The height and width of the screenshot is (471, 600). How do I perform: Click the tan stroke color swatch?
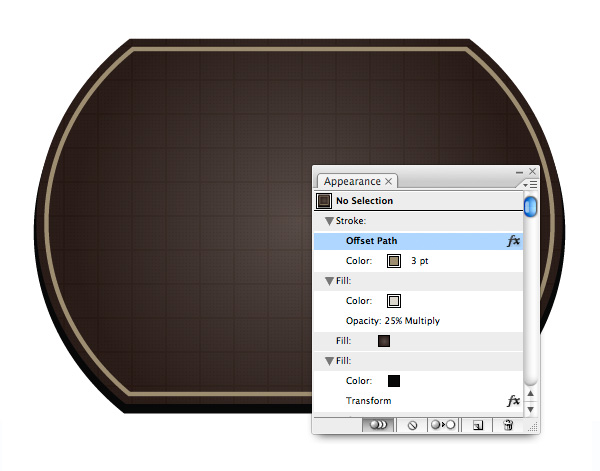[394, 261]
